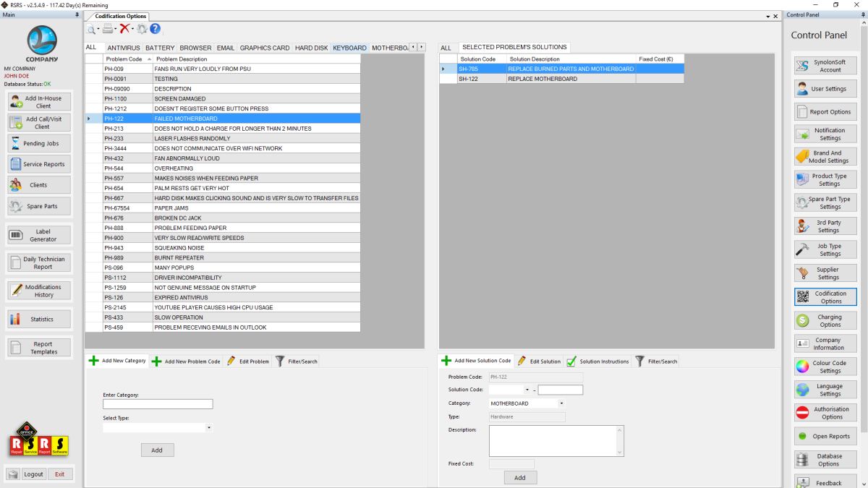Click the red X delete icon
Viewport: 868px width, 488px height.
point(124,29)
